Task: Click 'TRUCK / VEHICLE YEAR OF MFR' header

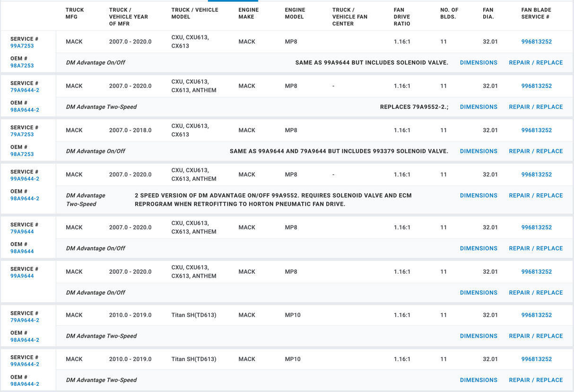Action: click(129, 17)
